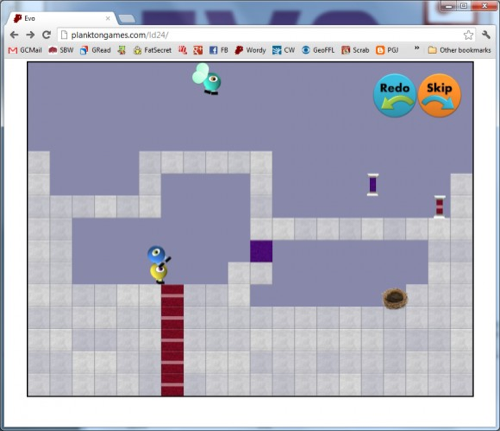500x431 pixels.
Task: Open the FatSecret bookmark
Action: (152, 50)
